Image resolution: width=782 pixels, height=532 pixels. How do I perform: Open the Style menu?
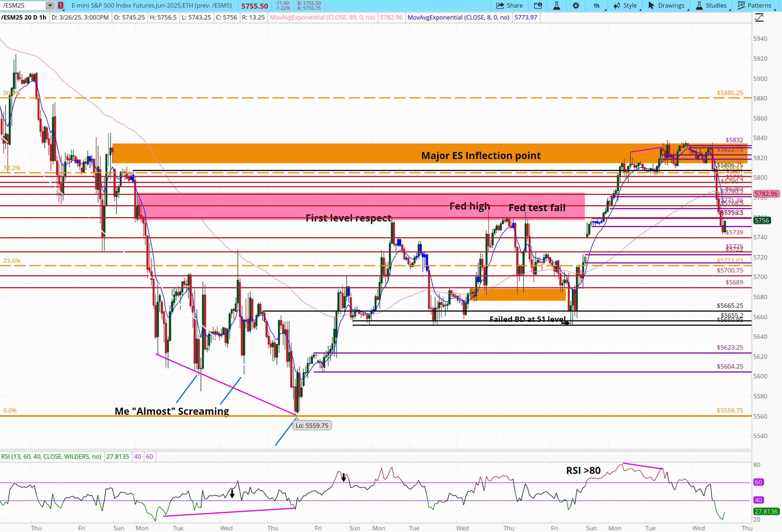[x=625, y=5]
